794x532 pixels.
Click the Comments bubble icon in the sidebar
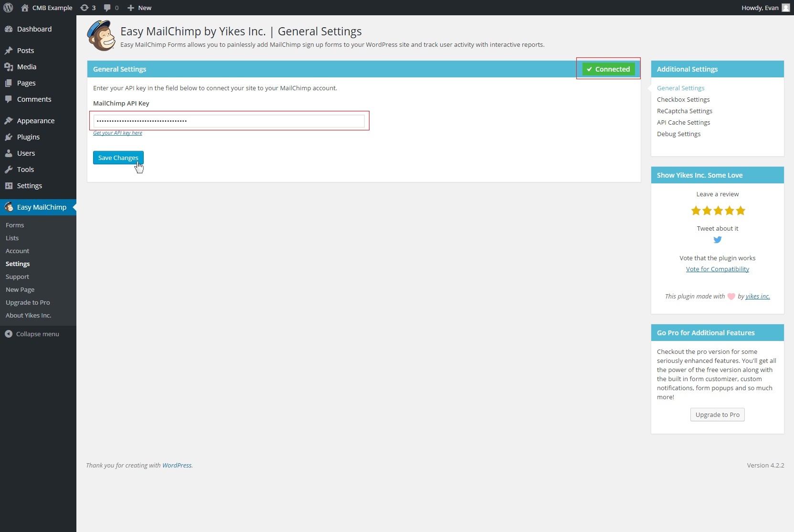coord(9,99)
